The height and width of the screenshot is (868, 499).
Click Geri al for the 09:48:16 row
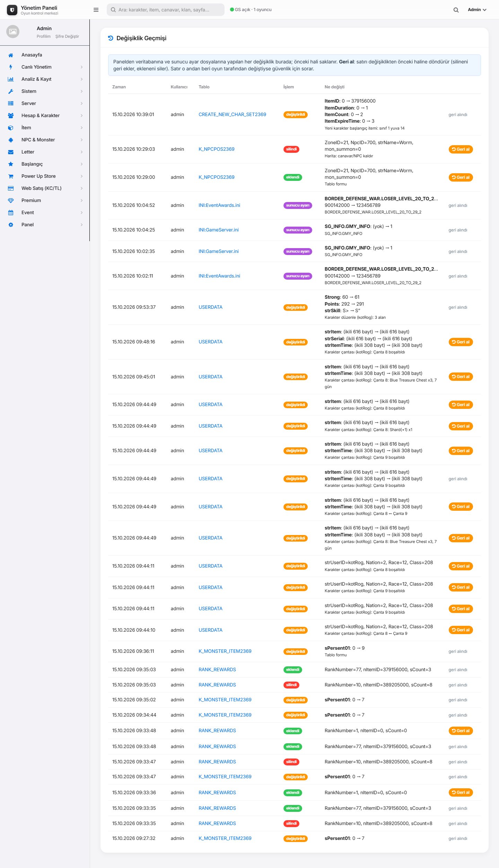[461, 342]
